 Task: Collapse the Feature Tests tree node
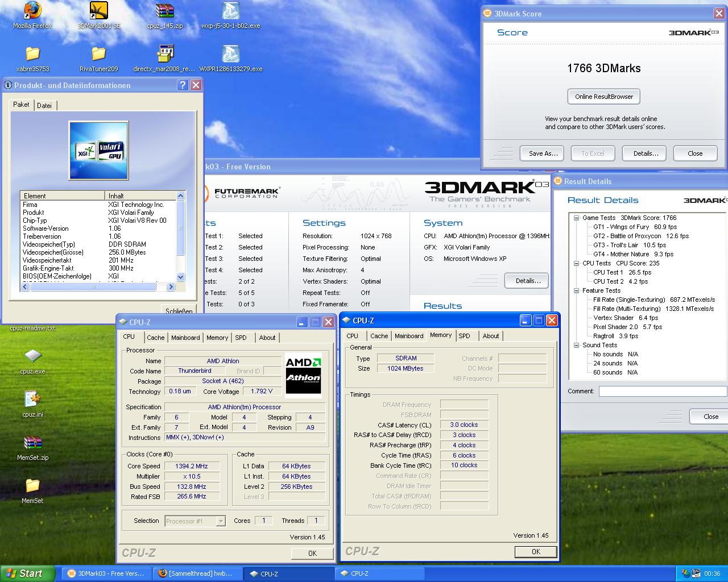(x=576, y=290)
